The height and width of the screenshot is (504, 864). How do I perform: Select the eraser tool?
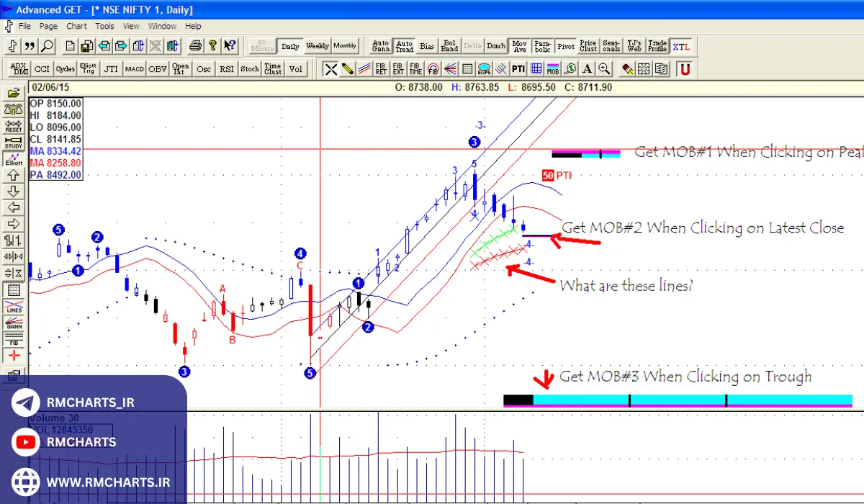[627, 69]
